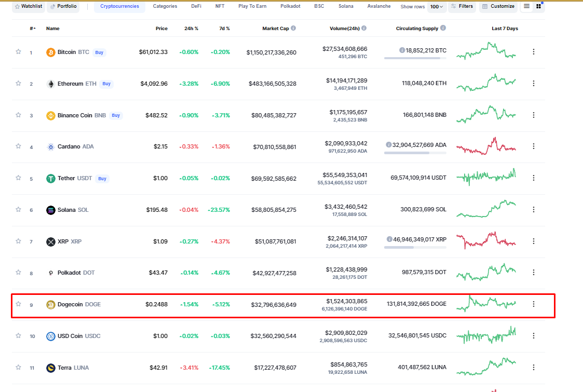Add Bitcoin to watchlist with star
The image size is (583, 392).
[18, 52]
